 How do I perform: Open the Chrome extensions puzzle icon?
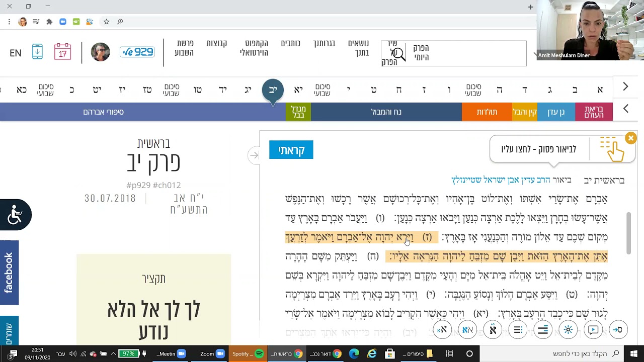tap(49, 22)
